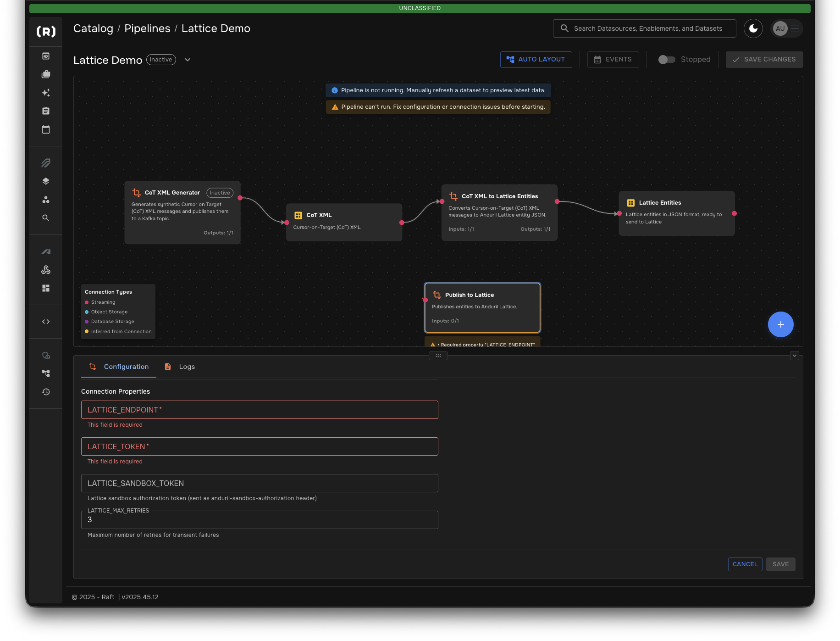Click the SAVE CHANGES button
840x641 pixels.
(x=764, y=60)
